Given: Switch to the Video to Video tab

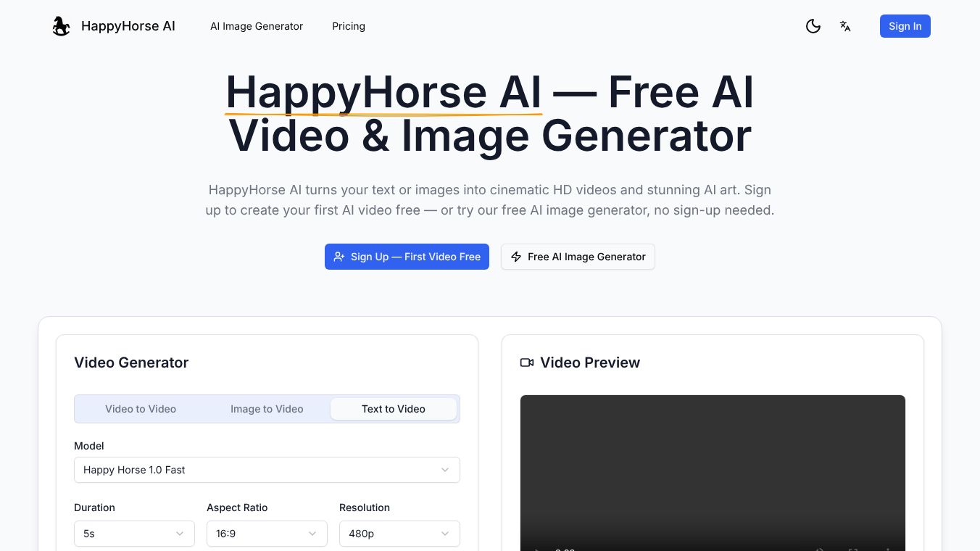Looking at the screenshot, I should [141, 409].
